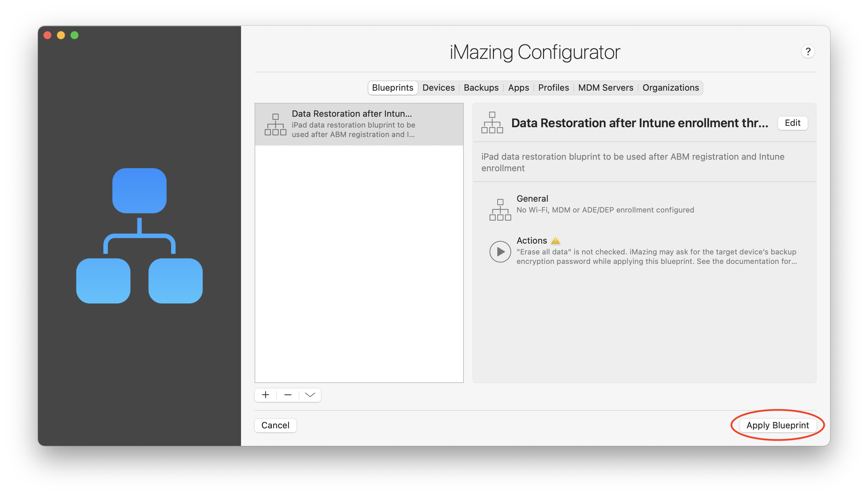Select Data Restoration blueprint in list

[359, 125]
